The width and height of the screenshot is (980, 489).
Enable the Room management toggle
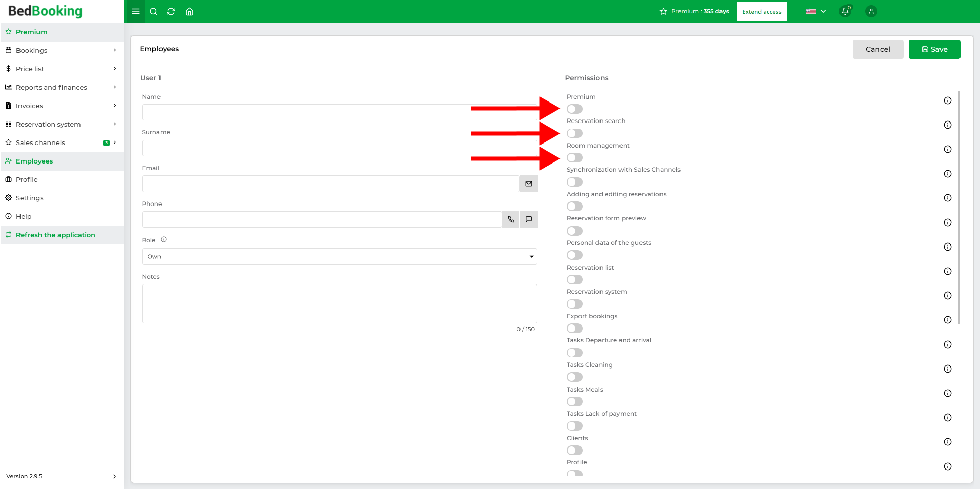coord(574,157)
